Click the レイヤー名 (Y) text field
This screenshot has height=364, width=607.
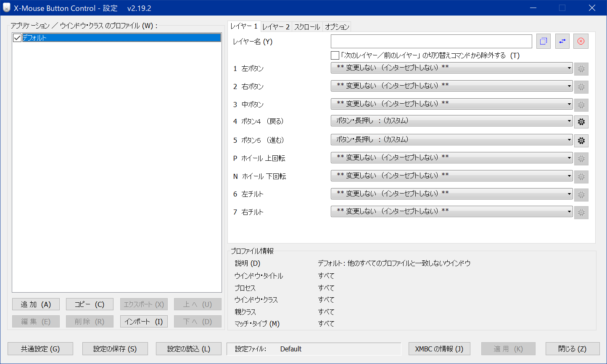coord(431,41)
